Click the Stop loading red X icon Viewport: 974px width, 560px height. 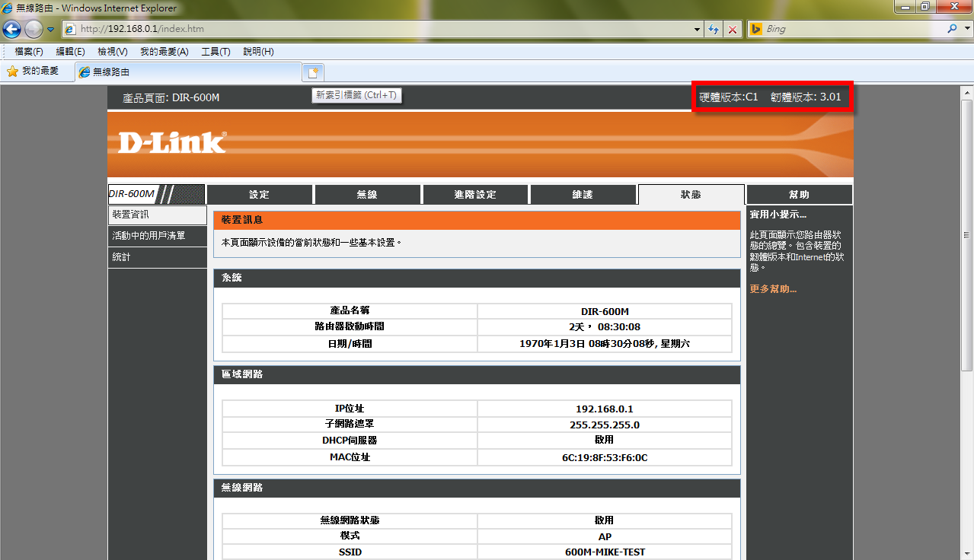(733, 29)
